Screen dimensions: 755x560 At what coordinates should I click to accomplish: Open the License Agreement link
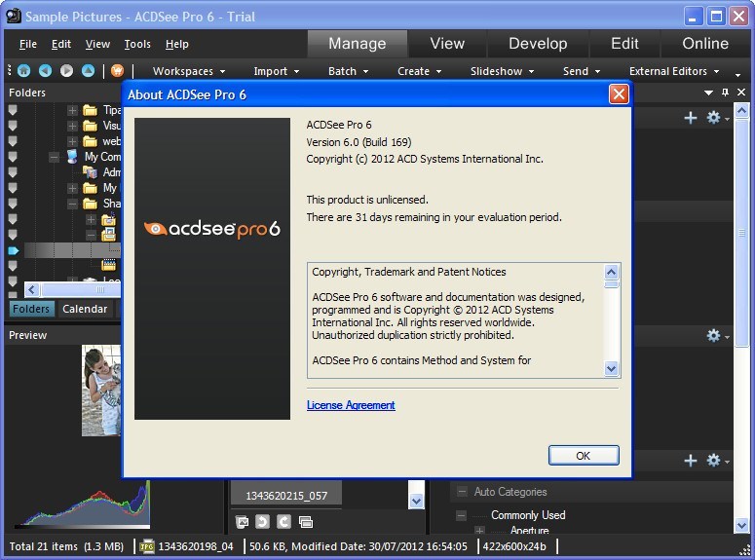pyautogui.click(x=351, y=405)
